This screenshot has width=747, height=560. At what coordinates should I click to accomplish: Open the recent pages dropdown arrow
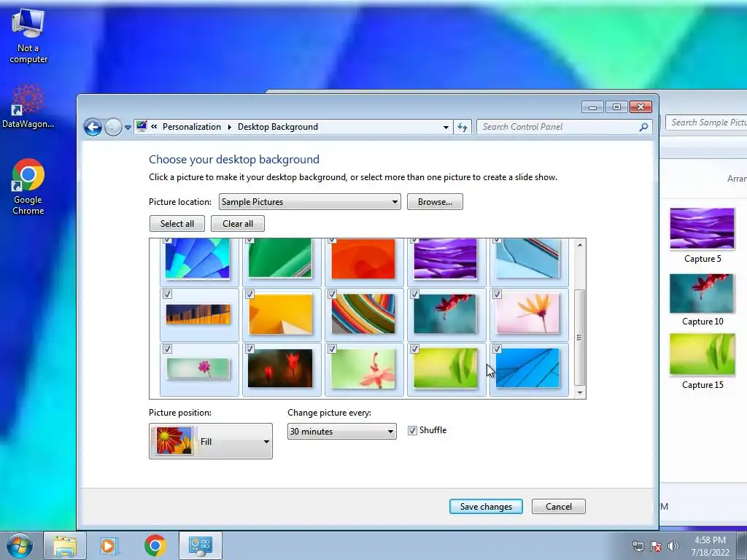point(128,127)
